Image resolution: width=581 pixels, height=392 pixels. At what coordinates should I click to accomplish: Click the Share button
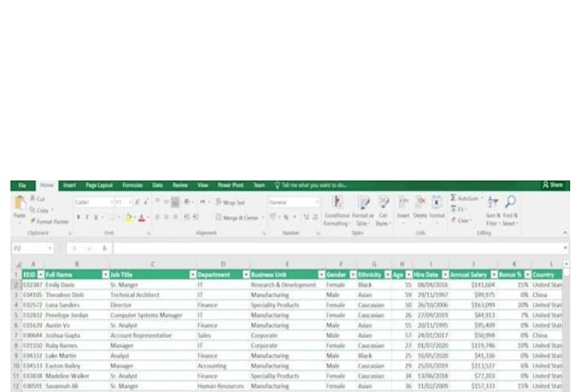[x=553, y=184]
